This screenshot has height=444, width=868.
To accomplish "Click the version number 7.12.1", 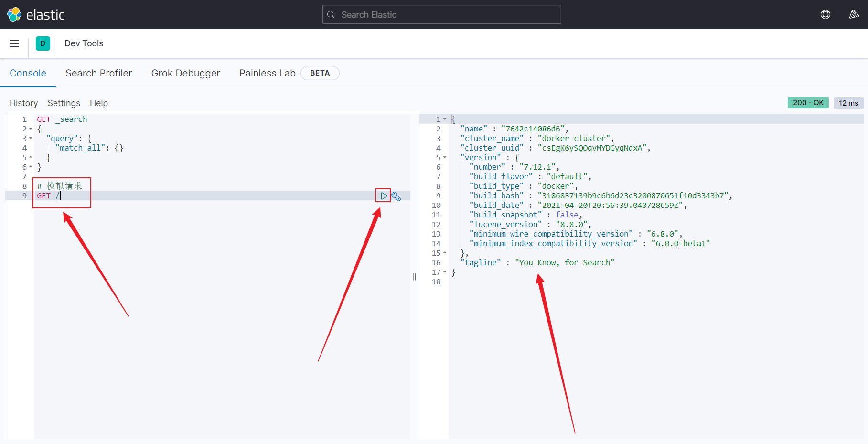I will (x=537, y=167).
